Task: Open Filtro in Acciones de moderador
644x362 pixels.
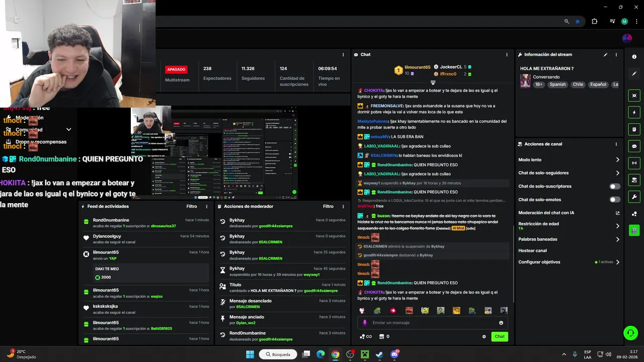Action: coord(328,206)
